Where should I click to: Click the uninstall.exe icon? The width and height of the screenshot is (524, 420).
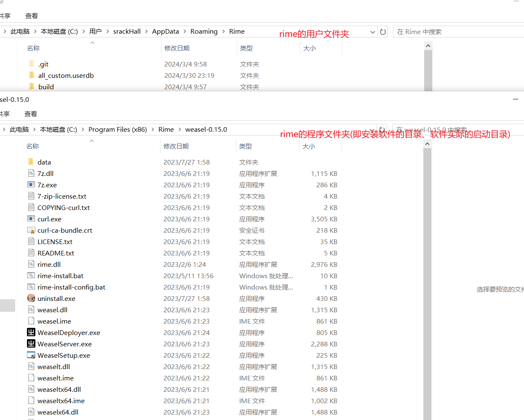point(31,298)
